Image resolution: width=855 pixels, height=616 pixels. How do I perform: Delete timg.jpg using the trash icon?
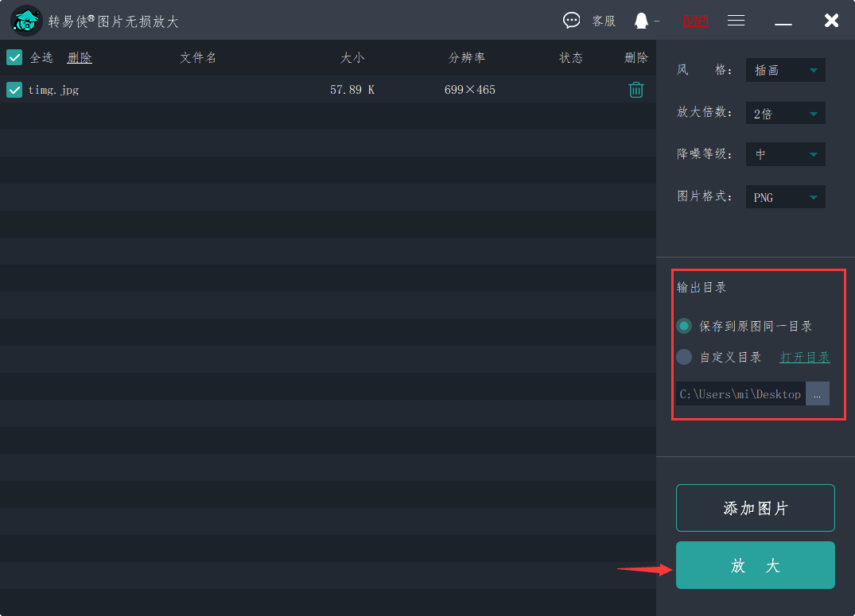(x=635, y=89)
